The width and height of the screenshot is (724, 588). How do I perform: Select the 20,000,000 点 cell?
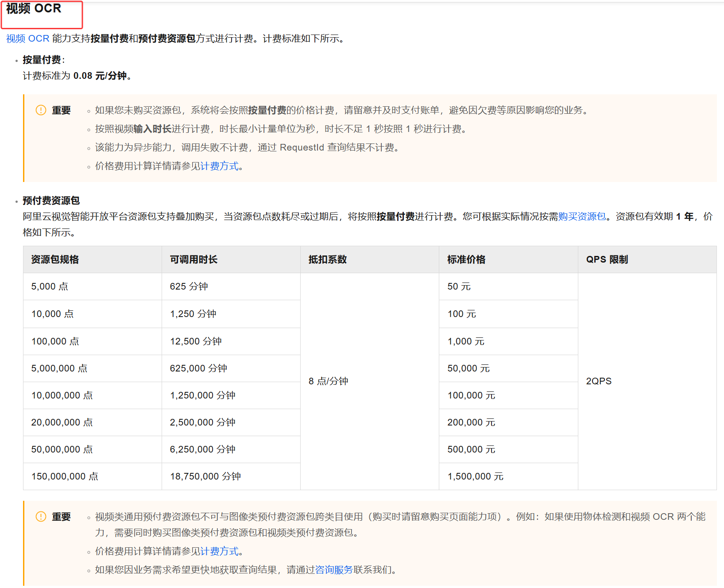click(93, 422)
